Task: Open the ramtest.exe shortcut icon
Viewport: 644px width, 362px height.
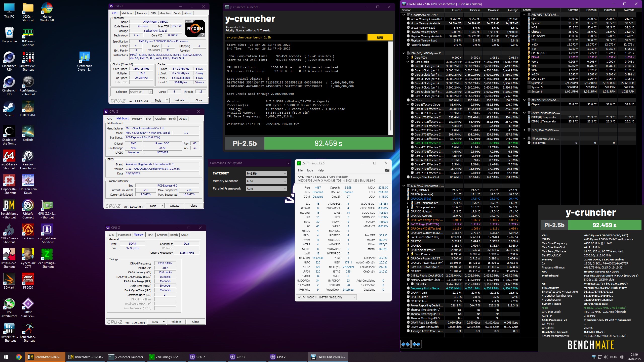Action: tap(28, 61)
